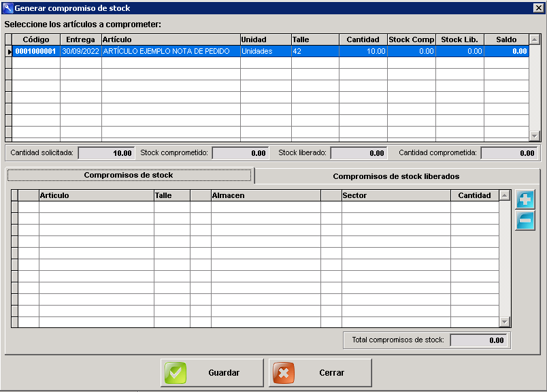Click the Artículo header in upper grid
Viewport: 547px width, 392px height.
[x=171, y=39]
